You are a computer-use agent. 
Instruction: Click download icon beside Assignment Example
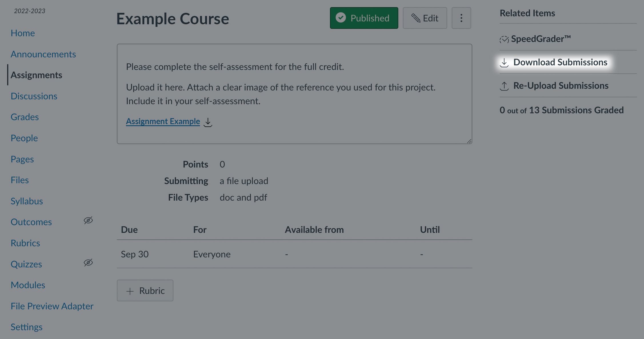(208, 122)
